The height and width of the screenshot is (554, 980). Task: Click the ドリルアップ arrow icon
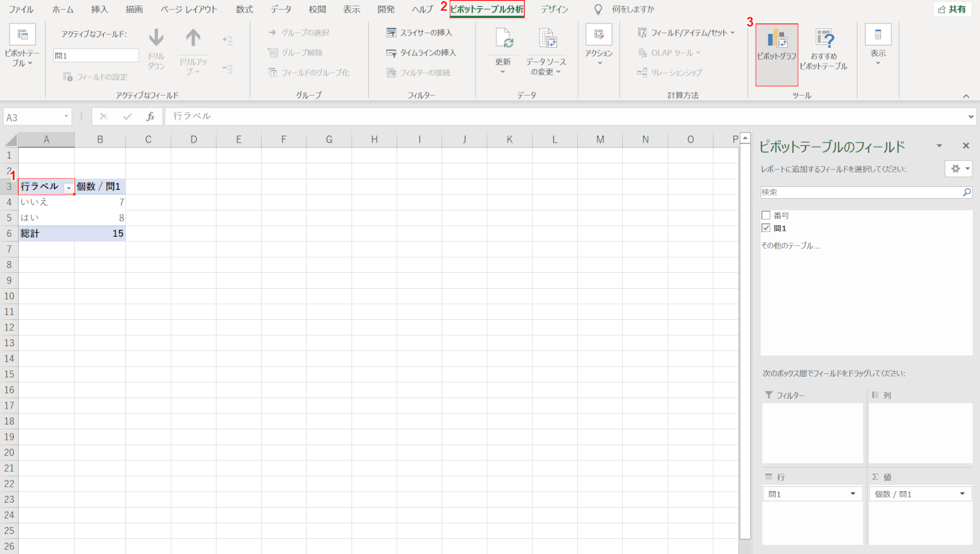click(x=193, y=37)
